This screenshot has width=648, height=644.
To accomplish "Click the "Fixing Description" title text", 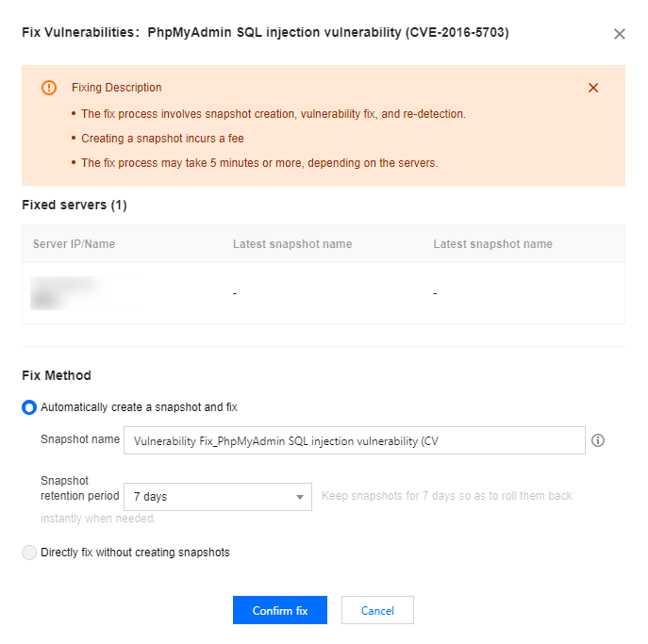I will coord(117,88).
